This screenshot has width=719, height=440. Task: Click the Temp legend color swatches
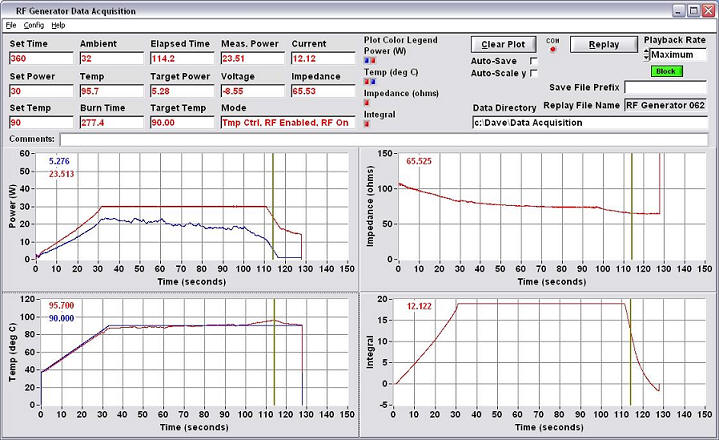click(370, 82)
